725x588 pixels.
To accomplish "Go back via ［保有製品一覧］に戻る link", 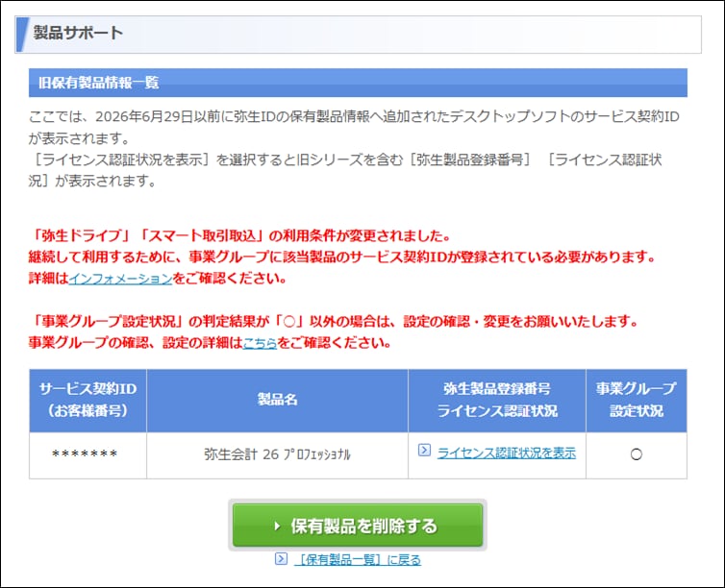I will click(358, 560).
